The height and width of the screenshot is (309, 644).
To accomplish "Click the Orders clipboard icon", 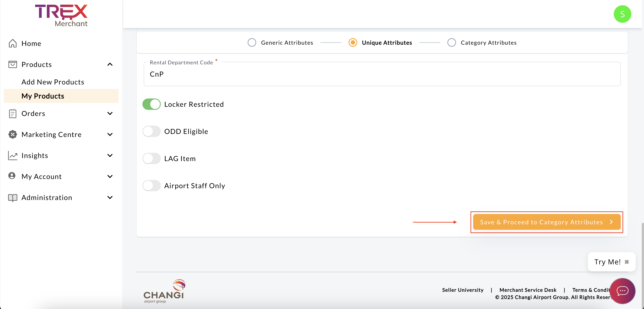I will tap(12, 113).
